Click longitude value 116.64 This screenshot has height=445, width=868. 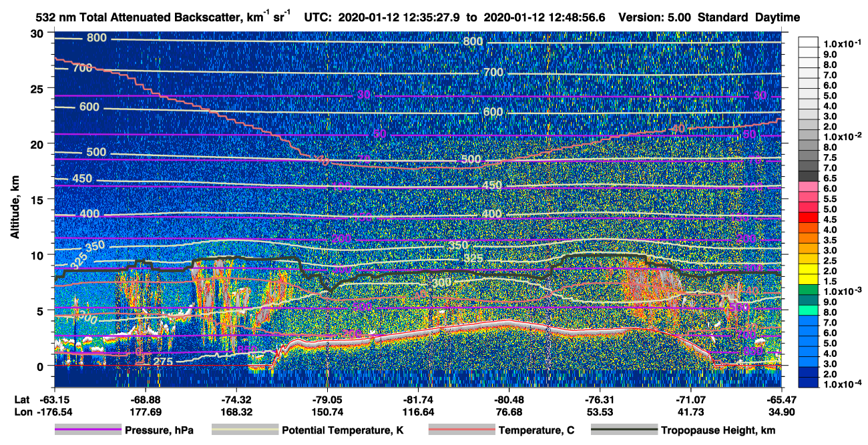418,412
